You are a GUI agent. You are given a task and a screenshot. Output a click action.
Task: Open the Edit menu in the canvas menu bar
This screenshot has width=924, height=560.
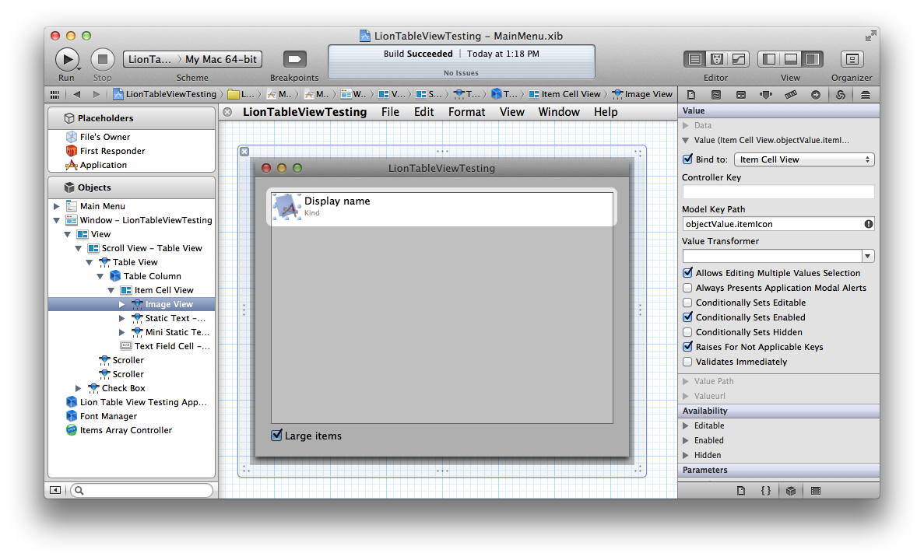coord(423,112)
